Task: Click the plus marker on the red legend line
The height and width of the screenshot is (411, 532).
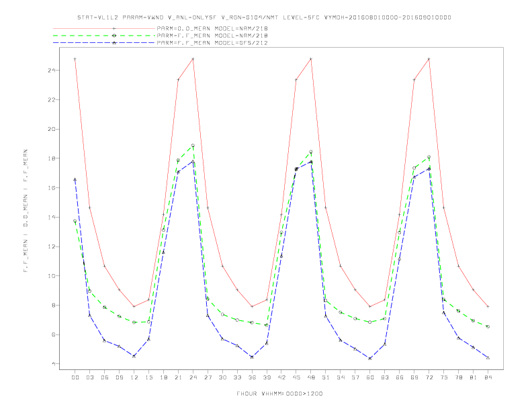Action: pos(114,28)
